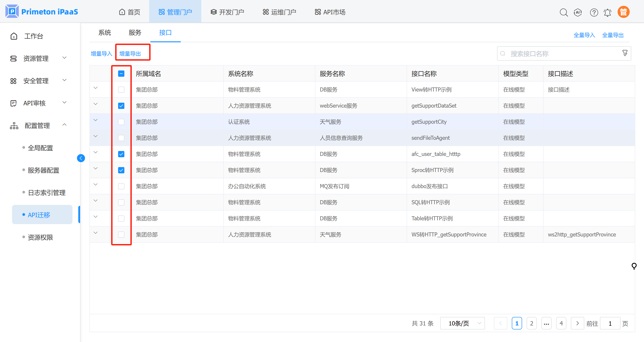Collapse sidebar with blue arrow button

coord(81,158)
